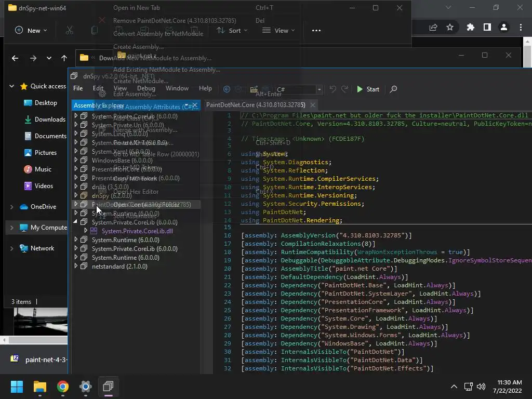Open the File menu in dnSpy
The image size is (532, 399).
click(78, 88)
